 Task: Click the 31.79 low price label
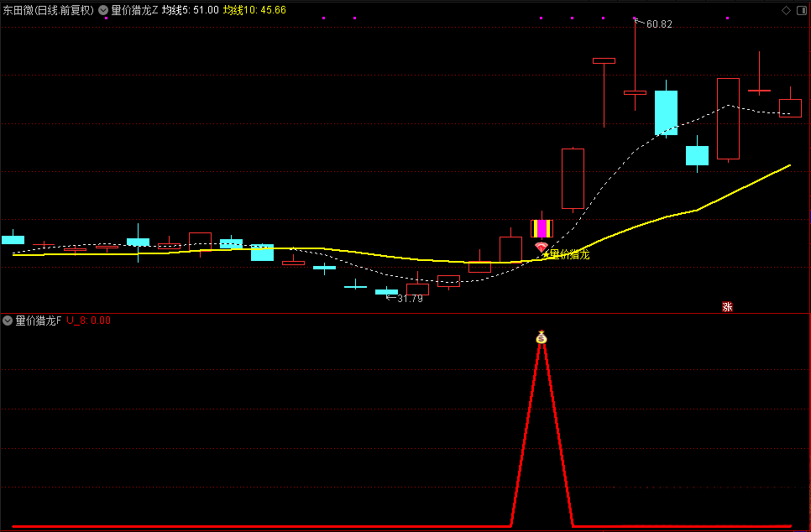410,299
